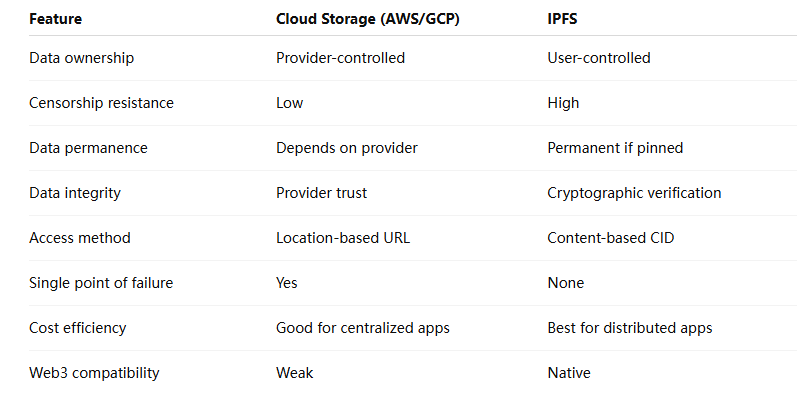Screen dimensions: 804x412
Task: Click the Native cell under IPFS
Action: (x=569, y=373)
